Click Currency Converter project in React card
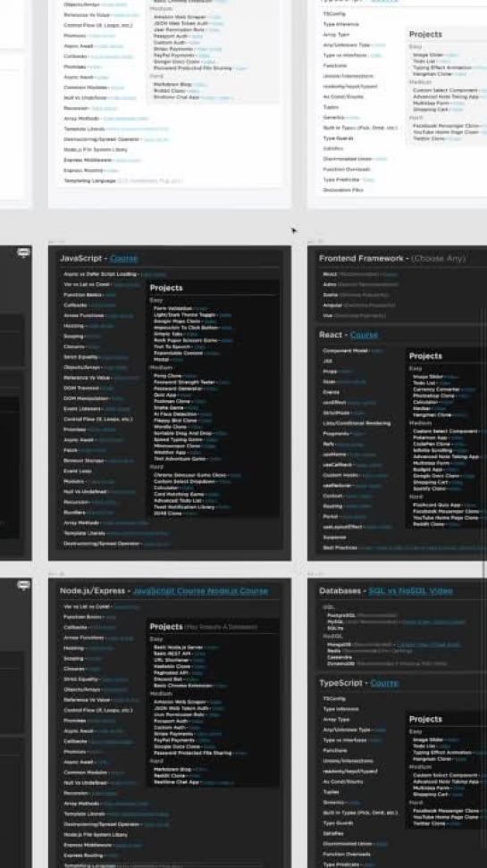Screen dimensions: 487x868 pyautogui.click(x=437, y=389)
